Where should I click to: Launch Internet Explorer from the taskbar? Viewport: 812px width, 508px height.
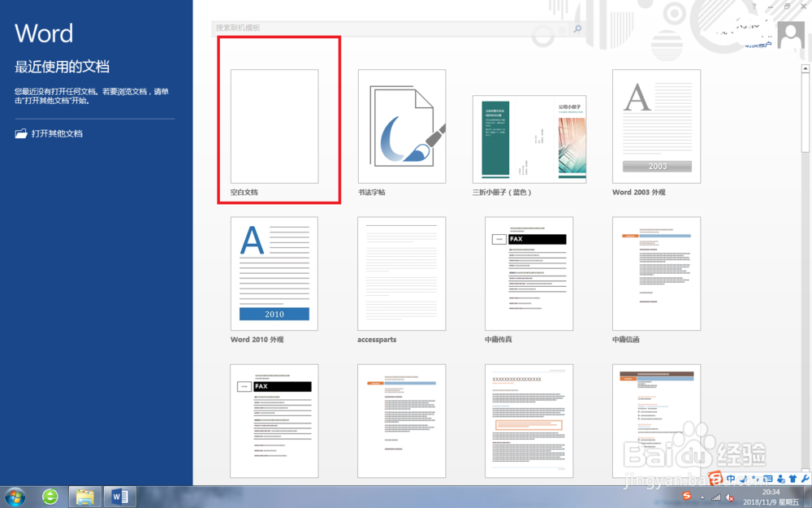click(50, 496)
